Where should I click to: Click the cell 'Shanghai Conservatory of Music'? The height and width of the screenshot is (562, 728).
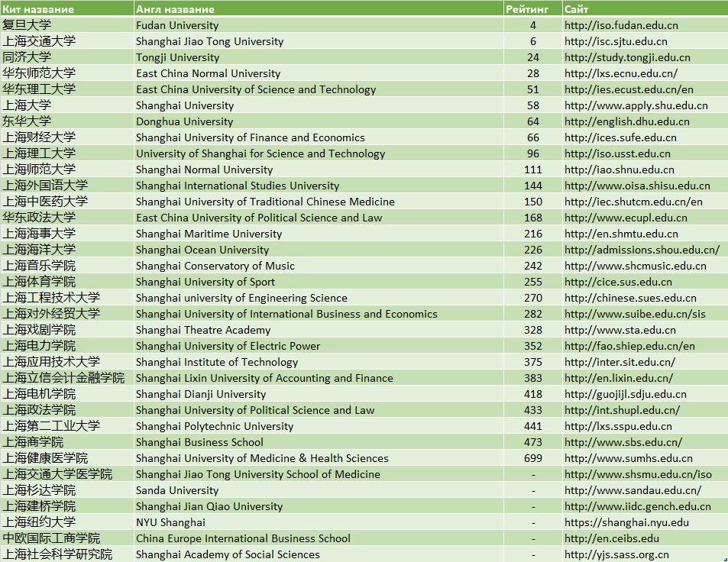(x=319, y=266)
